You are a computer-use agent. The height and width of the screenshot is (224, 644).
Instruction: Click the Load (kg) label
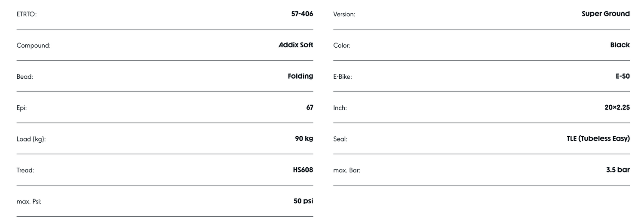coord(31,139)
